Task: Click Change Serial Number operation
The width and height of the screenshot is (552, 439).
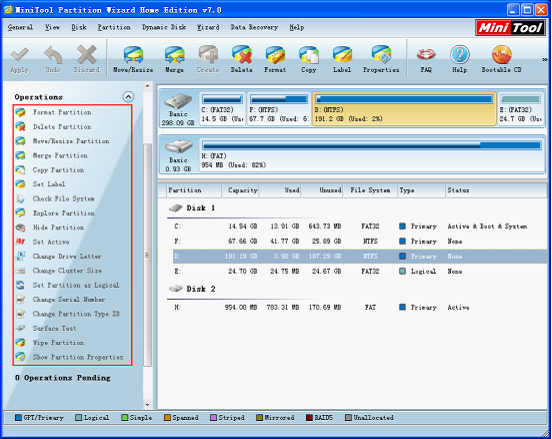Action: click(x=69, y=300)
